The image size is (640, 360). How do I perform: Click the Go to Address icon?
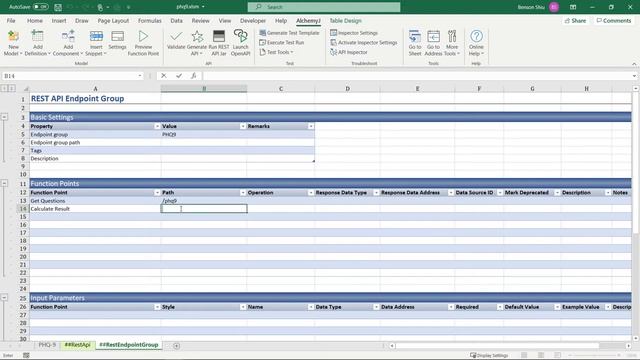click(433, 43)
